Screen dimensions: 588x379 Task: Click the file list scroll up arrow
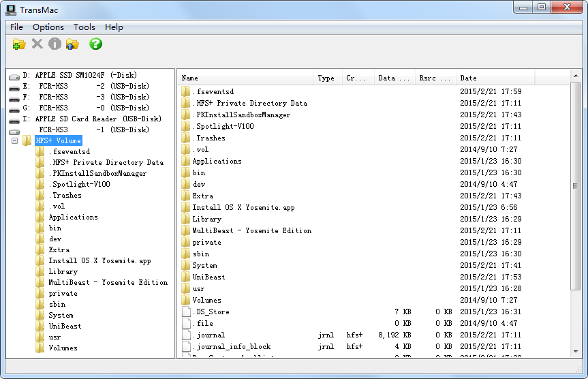[576, 76]
